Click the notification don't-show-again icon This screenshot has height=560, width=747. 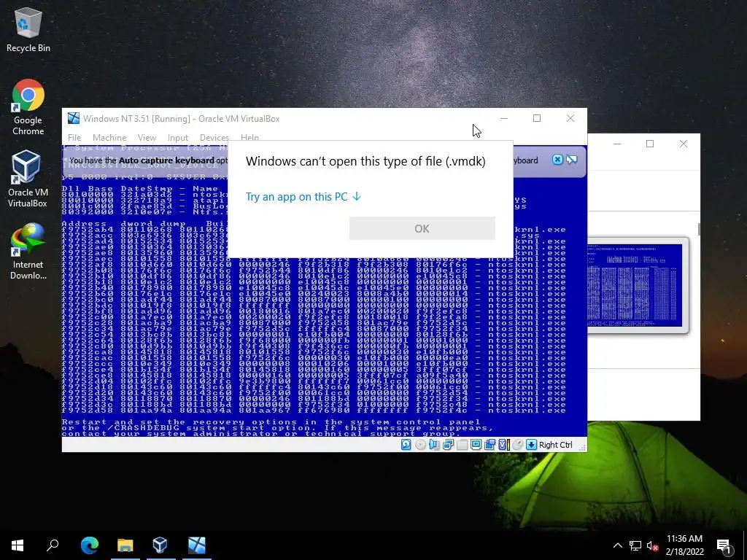(x=572, y=160)
